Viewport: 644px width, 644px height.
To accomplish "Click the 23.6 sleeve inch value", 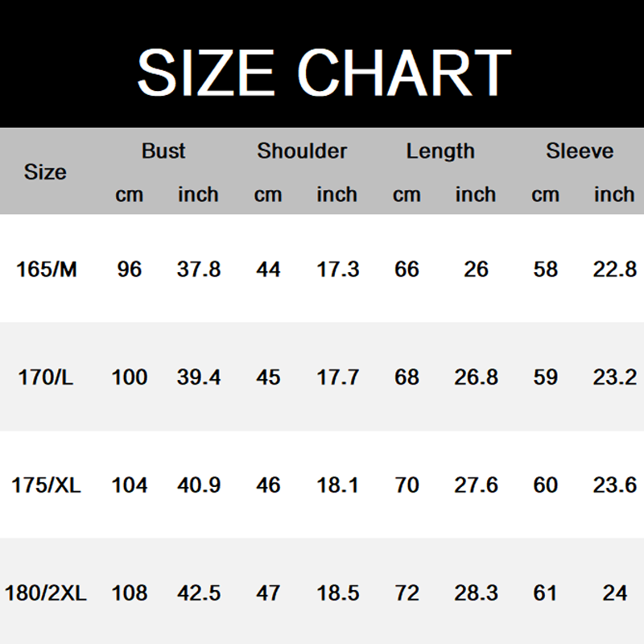I will pos(614,485).
